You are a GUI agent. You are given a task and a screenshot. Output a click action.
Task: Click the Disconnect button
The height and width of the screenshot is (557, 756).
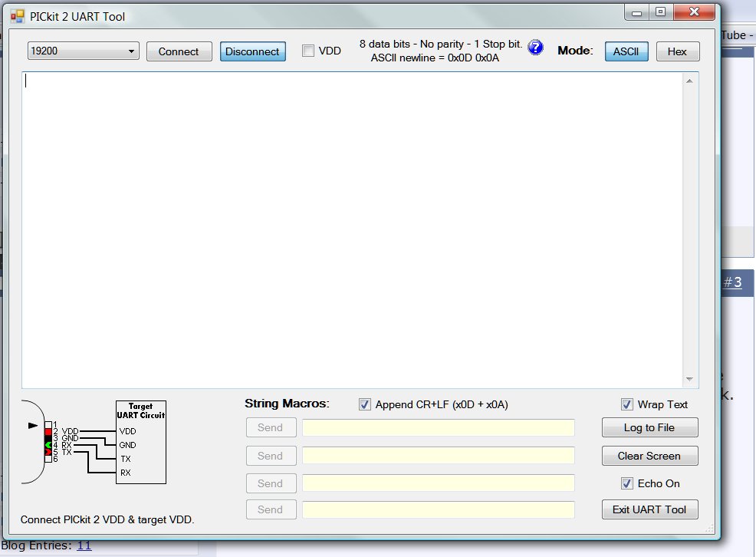click(253, 51)
